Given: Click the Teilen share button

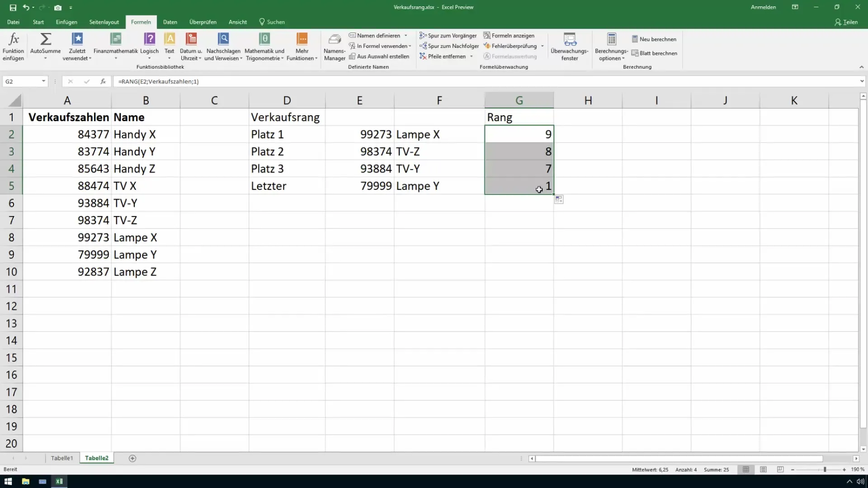Looking at the screenshot, I should click(846, 22).
